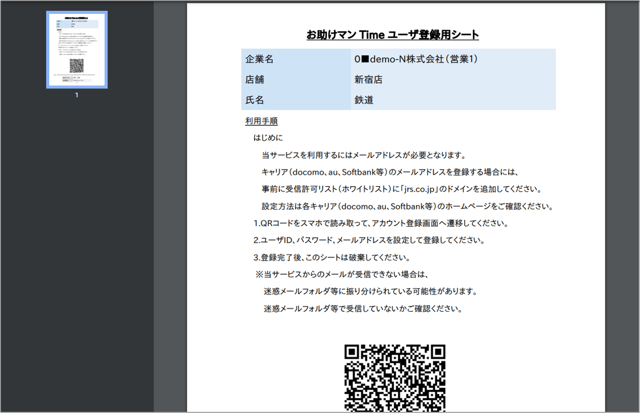Screen dimensions: 640x413
Task: Click the はじめに line
Action: tap(268, 138)
